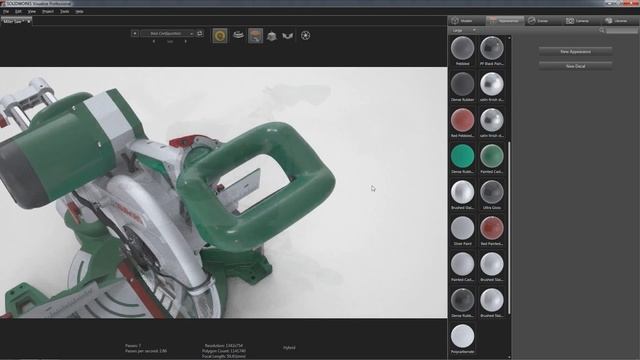Click small button left of configuration dropdown
The width and height of the screenshot is (640, 360).
tap(135, 33)
